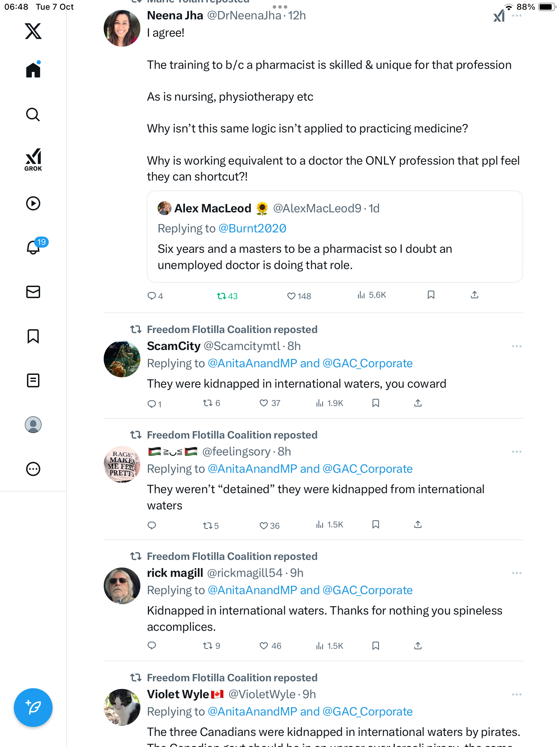The width and height of the screenshot is (560, 747).
Task: Open Neena Jha's profile picture
Action: (x=122, y=28)
